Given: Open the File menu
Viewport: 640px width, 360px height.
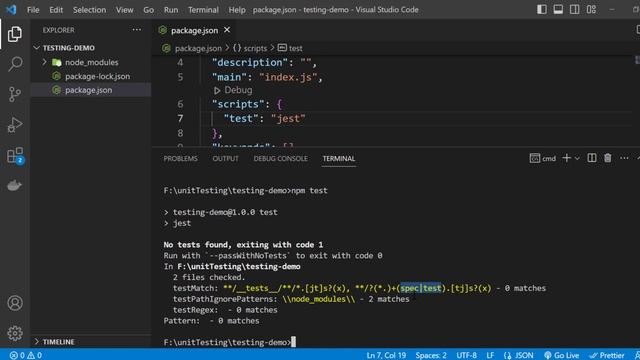Looking at the screenshot, I should (x=33, y=10).
